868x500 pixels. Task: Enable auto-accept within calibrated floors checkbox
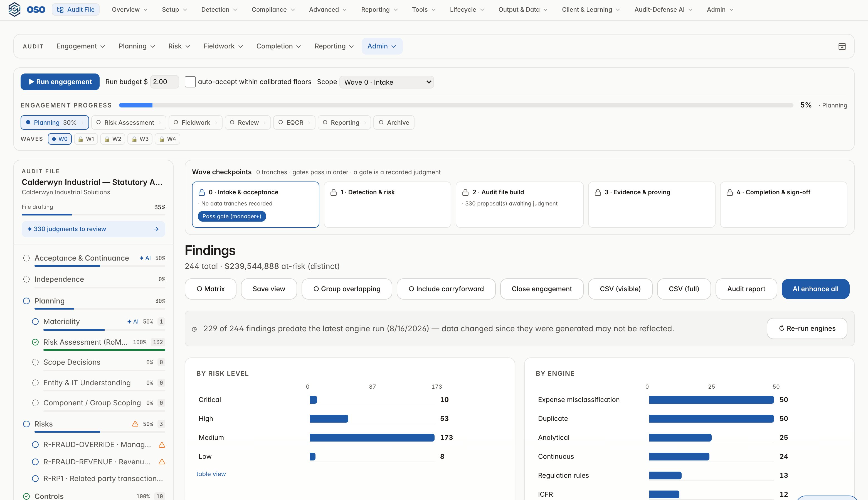pos(190,82)
